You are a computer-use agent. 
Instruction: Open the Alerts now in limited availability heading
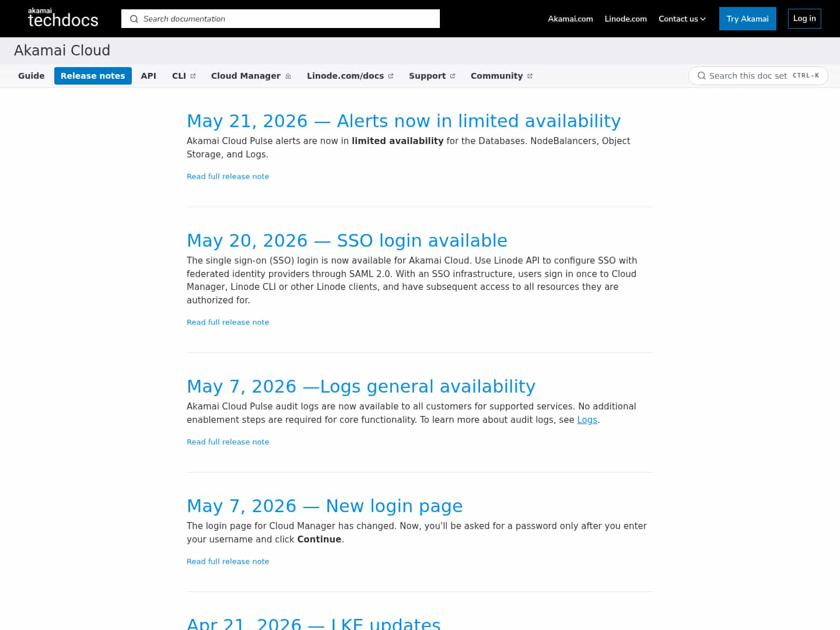pyautogui.click(x=404, y=121)
